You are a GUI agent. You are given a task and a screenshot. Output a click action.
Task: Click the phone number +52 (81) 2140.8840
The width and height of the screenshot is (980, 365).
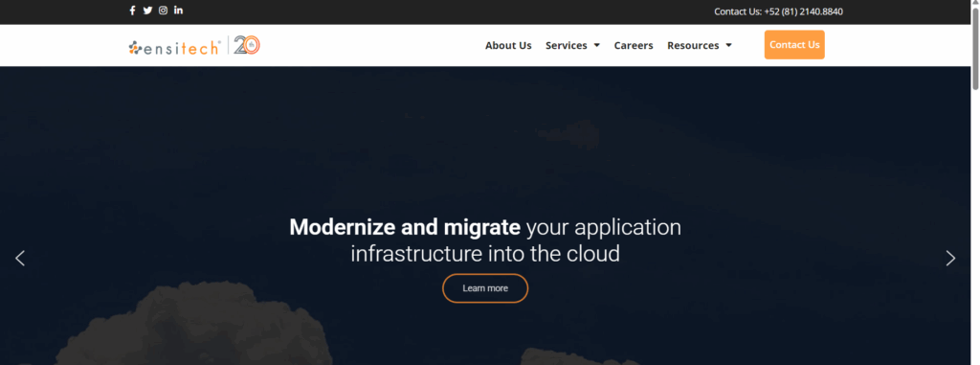pyautogui.click(x=803, y=11)
